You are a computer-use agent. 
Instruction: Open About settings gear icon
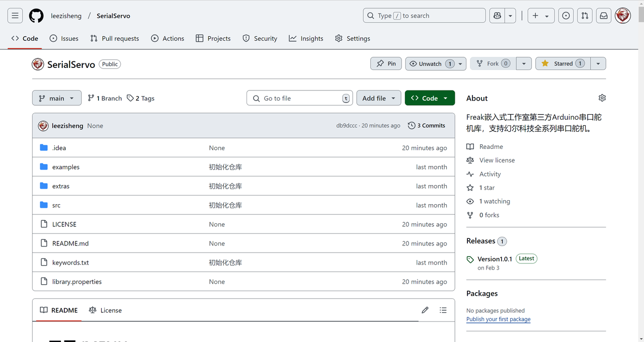[602, 98]
